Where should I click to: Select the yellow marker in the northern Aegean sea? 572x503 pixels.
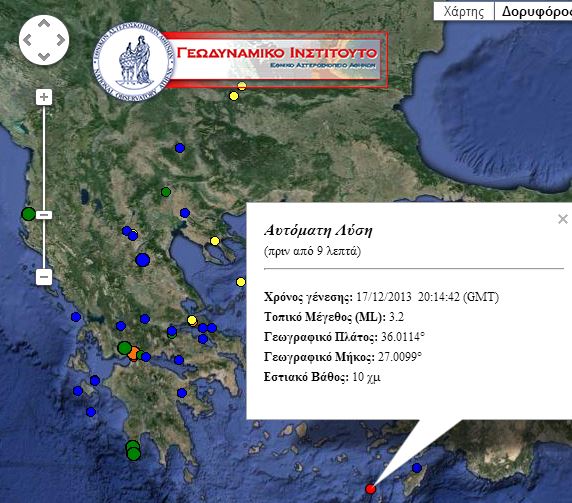[241, 282]
